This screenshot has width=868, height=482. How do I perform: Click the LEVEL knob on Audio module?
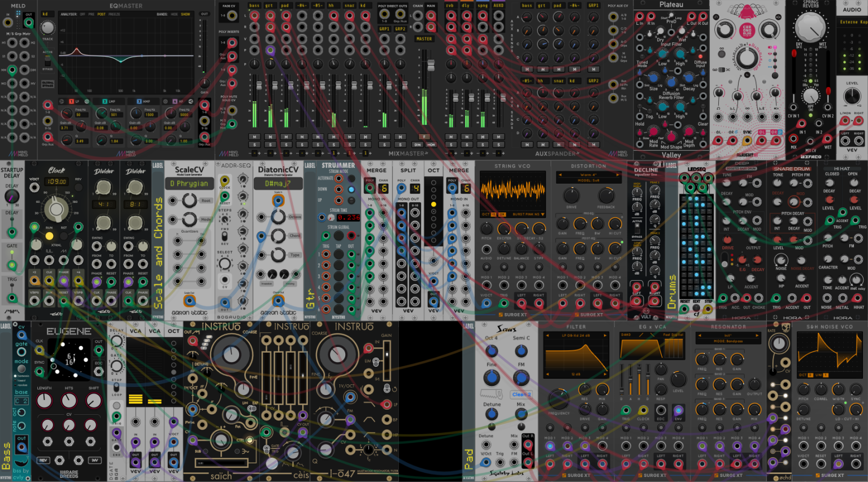coord(852,97)
